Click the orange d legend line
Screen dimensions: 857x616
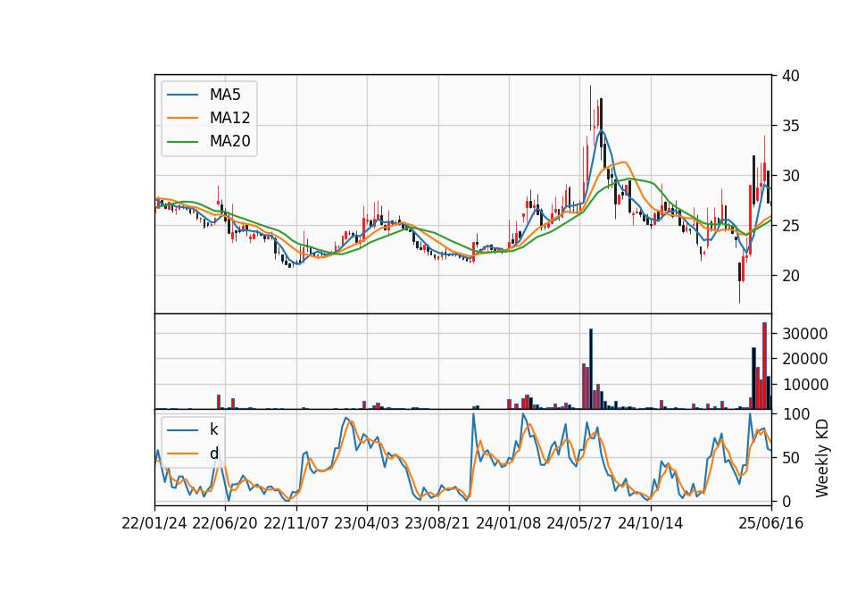[x=182, y=454]
